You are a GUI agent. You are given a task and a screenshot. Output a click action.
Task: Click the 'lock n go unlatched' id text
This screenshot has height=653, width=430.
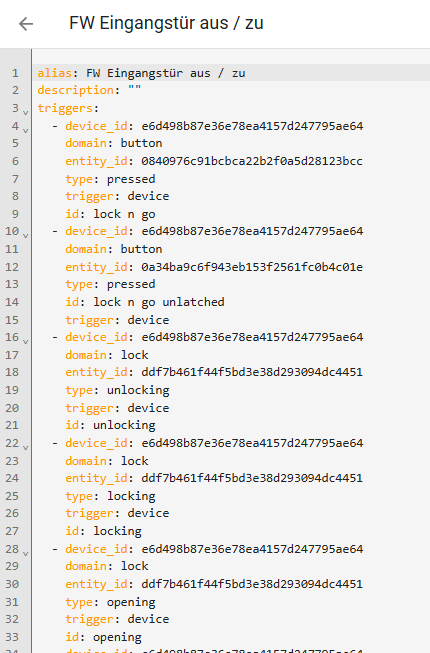coord(159,302)
